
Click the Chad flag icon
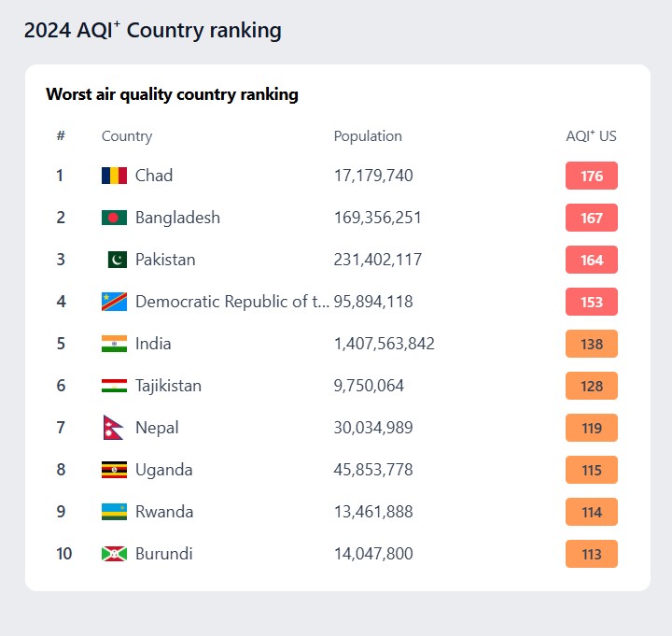[x=114, y=176]
